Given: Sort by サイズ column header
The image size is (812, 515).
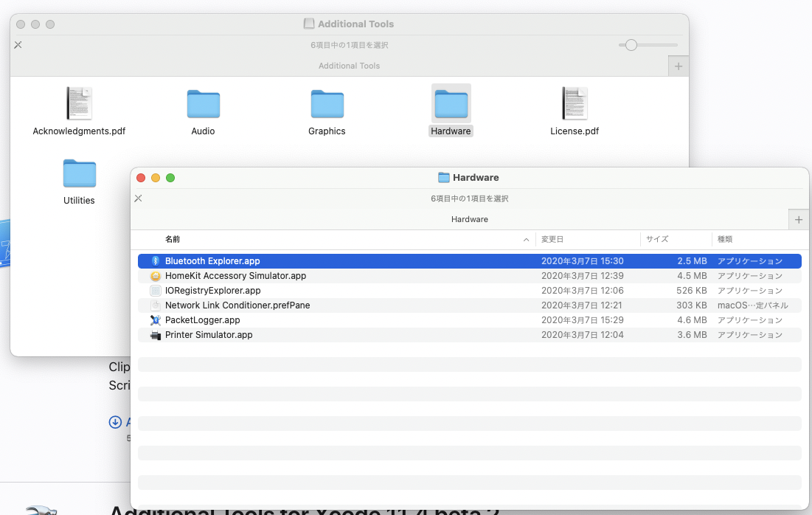Looking at the screenshot, I should point(657,239).
